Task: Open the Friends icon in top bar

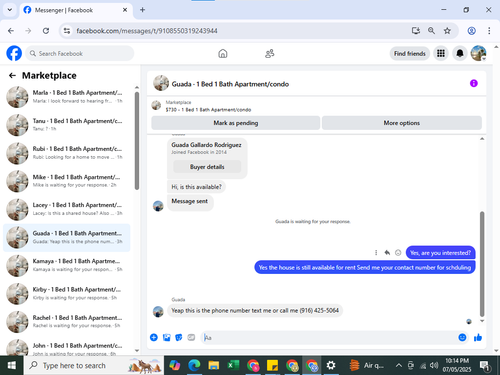Action: (269, 53)
